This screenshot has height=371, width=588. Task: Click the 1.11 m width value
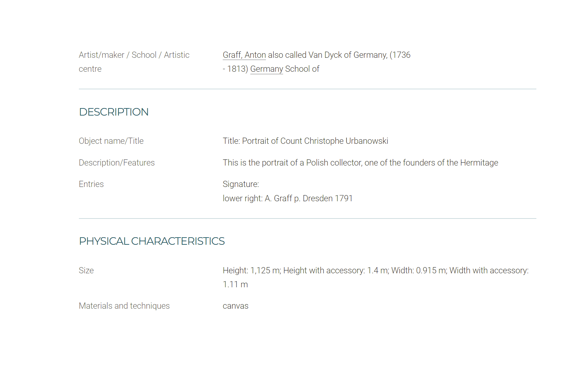235,284
